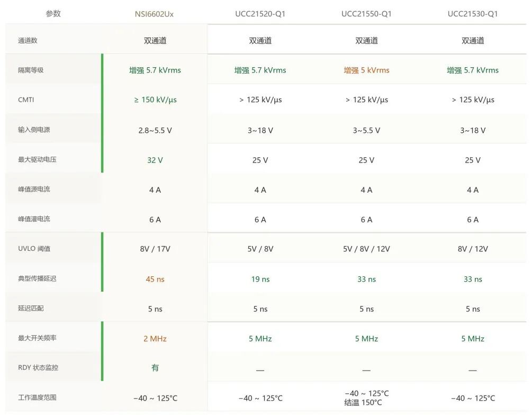Click the RDY 状态监控 row label

point(38,367)
